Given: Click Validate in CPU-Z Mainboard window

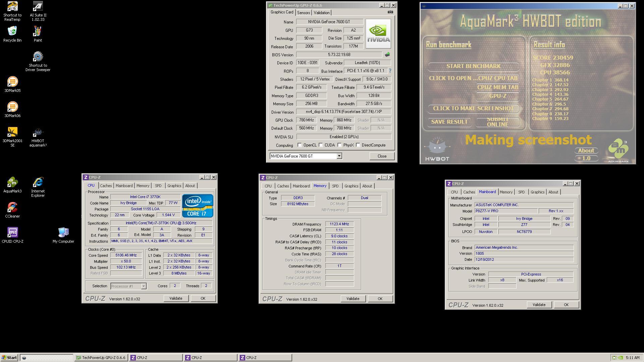Looking at the screenshot, I should (x=539, y=305).
